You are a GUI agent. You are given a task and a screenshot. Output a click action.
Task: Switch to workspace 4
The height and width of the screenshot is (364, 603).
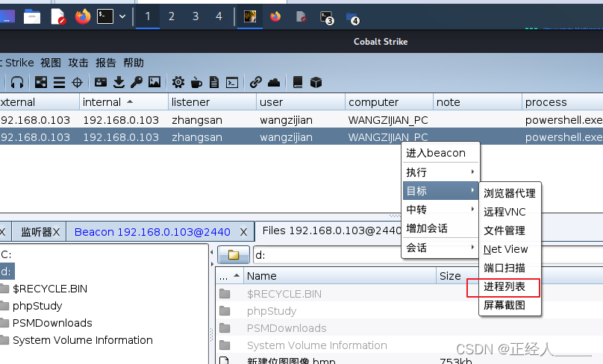tap(219, 16)
